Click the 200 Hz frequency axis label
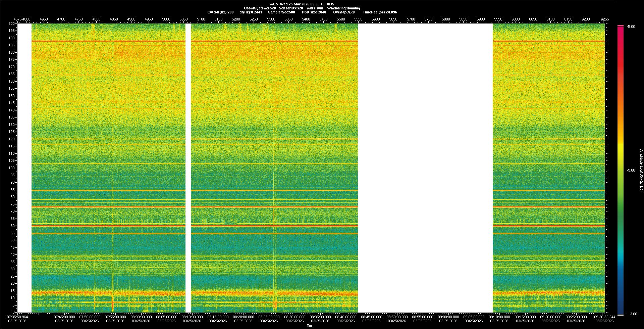This screenshot has height=329, width=644. pyautogui.click(x=11, y=23)
